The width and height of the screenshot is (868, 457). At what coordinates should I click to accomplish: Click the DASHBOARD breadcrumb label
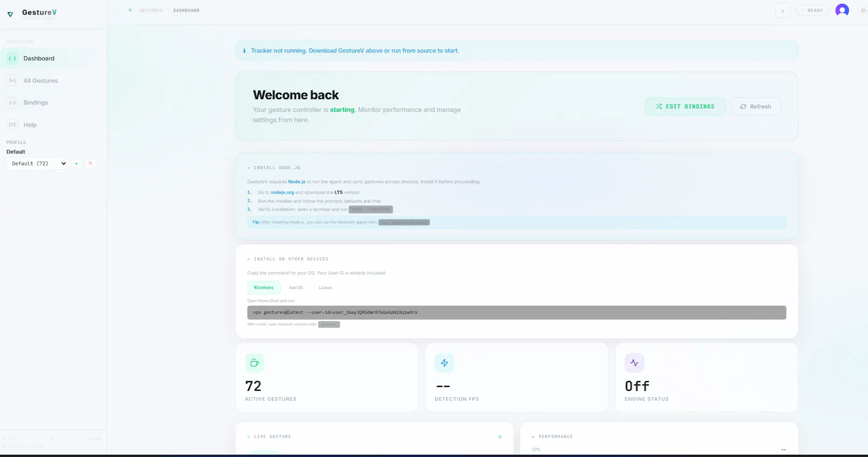click(x=186, y=10)
